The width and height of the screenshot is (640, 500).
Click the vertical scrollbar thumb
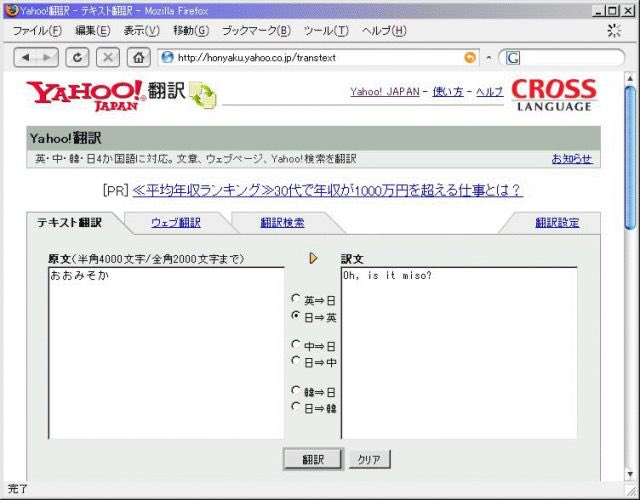(x=631, y=157)
